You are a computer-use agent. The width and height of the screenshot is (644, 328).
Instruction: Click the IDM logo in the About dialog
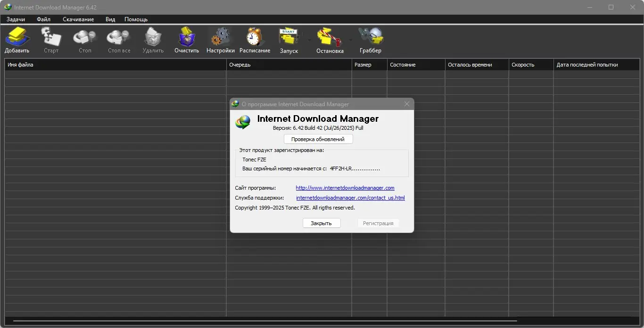click(x=242, y=122)
